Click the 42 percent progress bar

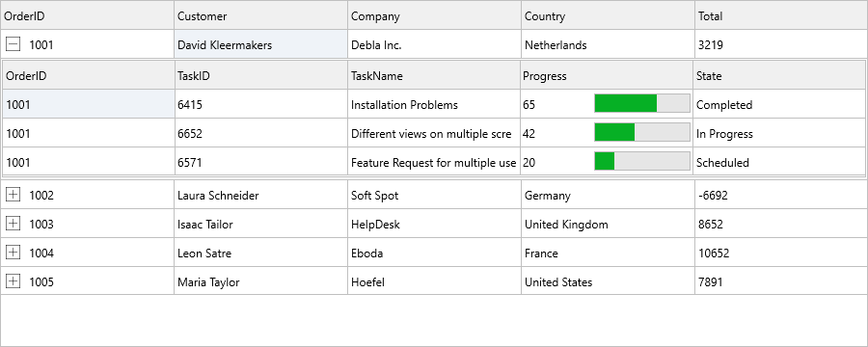pos(642,132)
